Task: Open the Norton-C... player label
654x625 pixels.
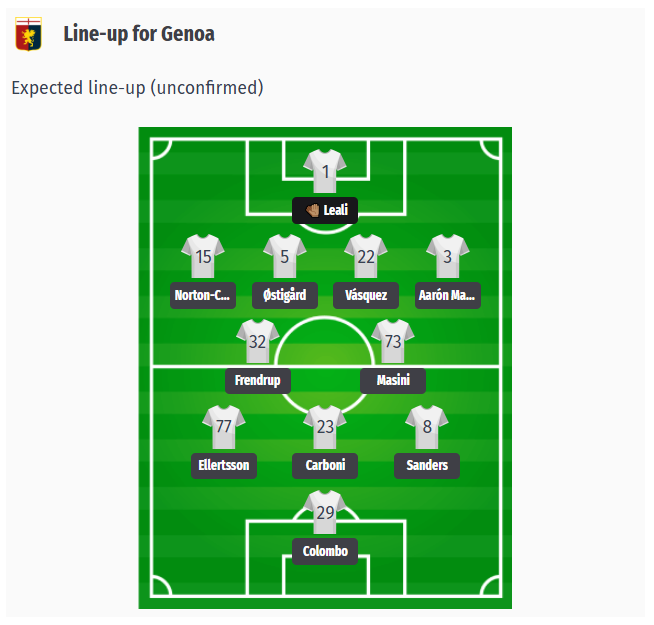Action: click(x=203, y=295)
